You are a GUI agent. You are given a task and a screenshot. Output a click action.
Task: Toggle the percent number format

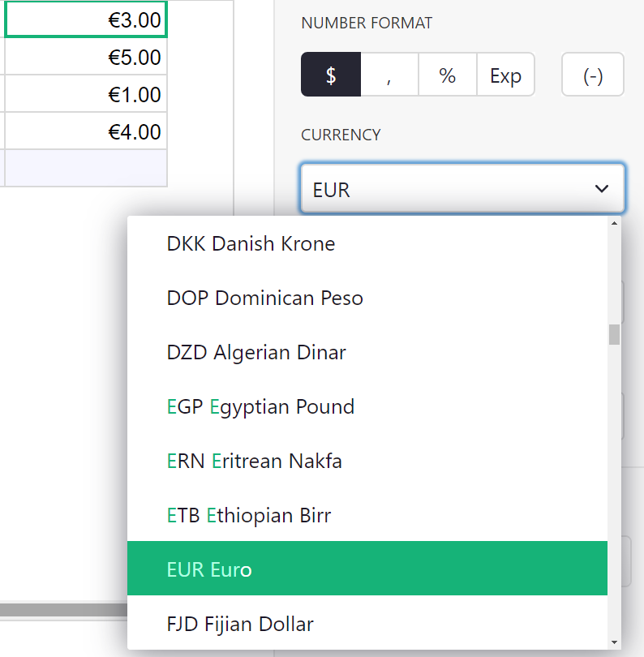click(x=447, y=75)
